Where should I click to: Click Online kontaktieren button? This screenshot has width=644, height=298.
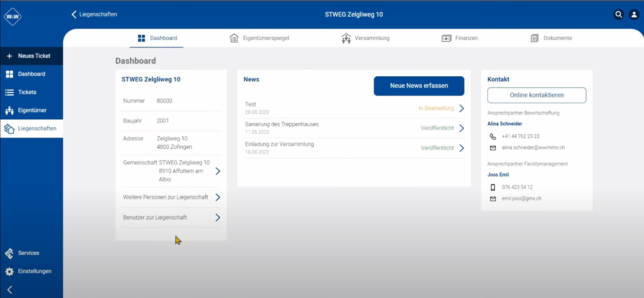(x=536, y=95)
